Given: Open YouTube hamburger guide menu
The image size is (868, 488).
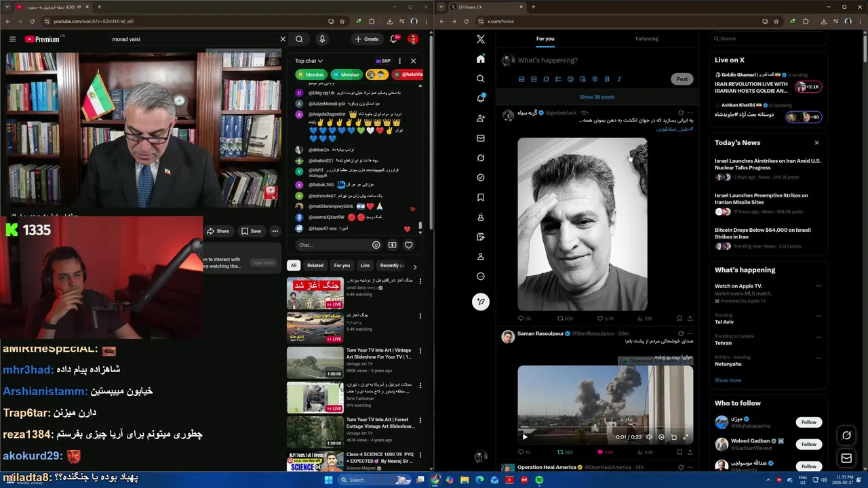Looking at the screenshot, I should [12, 39].
